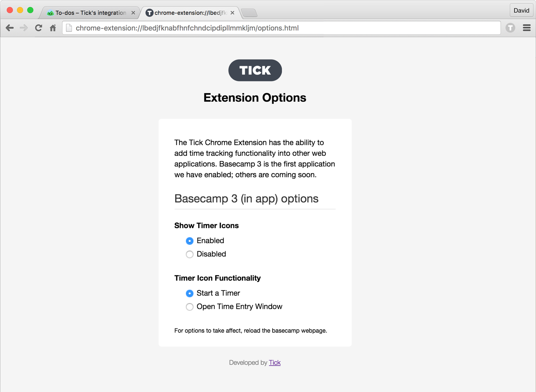Click the forward navigation arrow
The width and height of the screenshot is (536, 392).
[24, 28]
